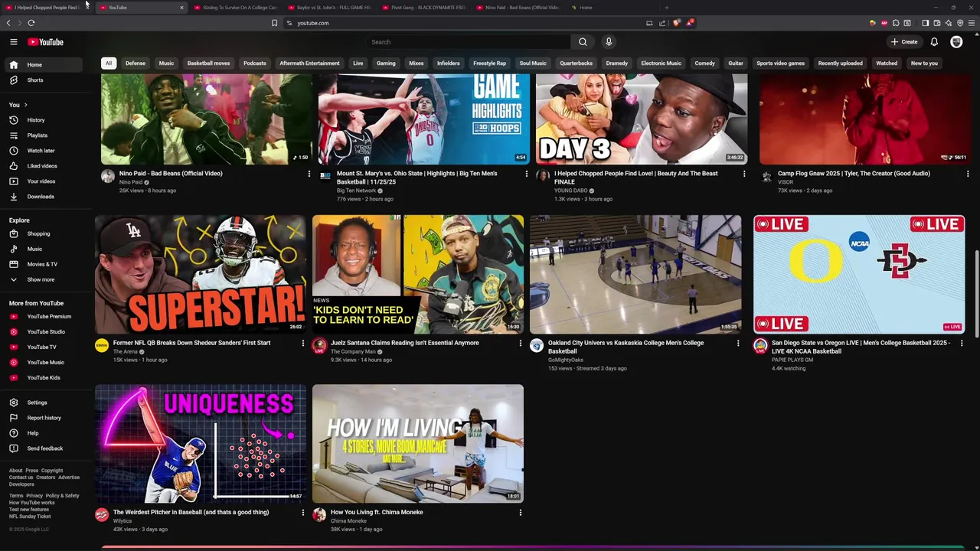The image size is (980, 551).
Task: Select the Basketball moves filter chip
Action: [x=208, y=64]
